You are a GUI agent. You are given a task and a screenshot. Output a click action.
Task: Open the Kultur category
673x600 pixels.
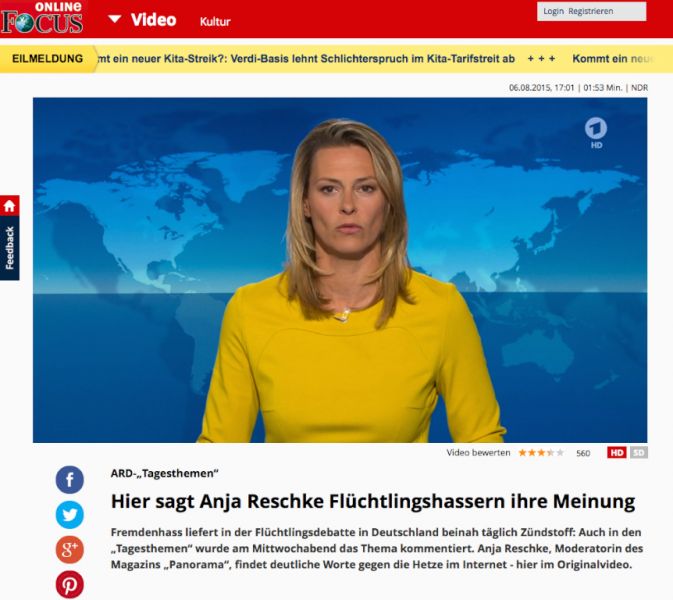coord(215,21)
